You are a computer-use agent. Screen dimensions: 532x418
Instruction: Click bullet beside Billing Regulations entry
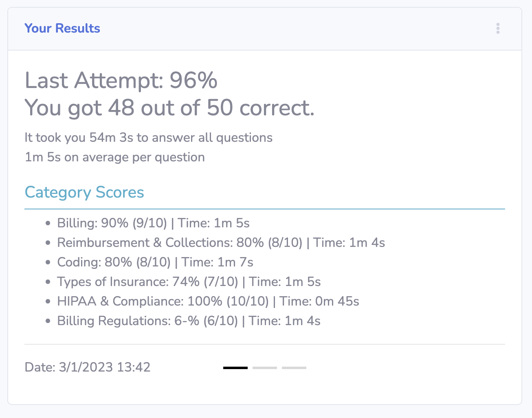pos(48,321)
